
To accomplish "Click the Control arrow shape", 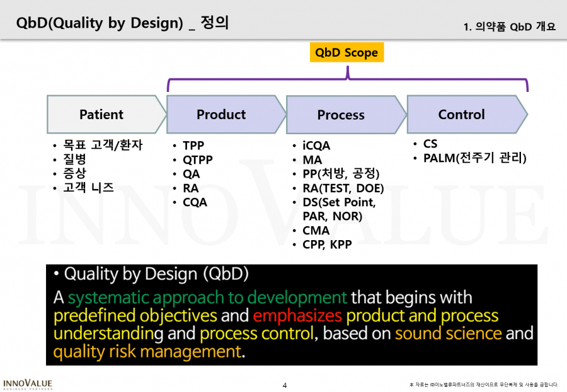I will coord(467,114).
